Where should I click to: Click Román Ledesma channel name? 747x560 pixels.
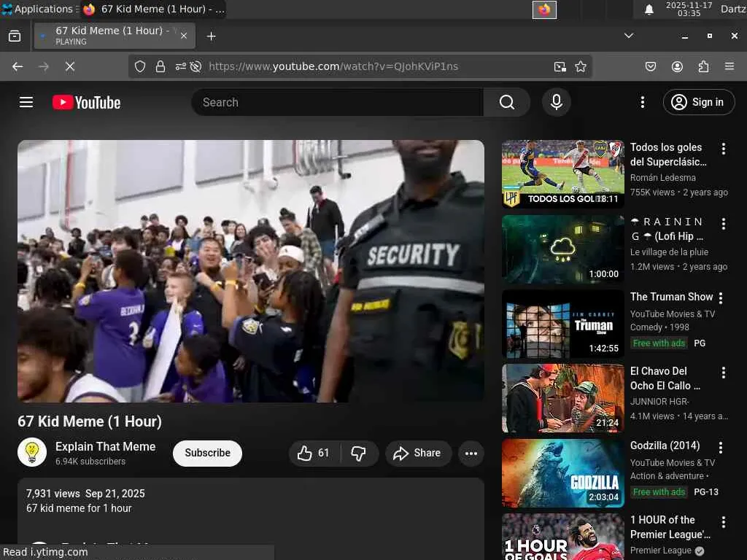point(662,178)
